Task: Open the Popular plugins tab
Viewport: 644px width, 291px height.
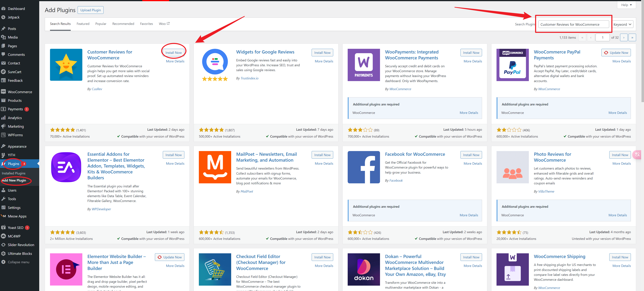Action: click(101, 24)
